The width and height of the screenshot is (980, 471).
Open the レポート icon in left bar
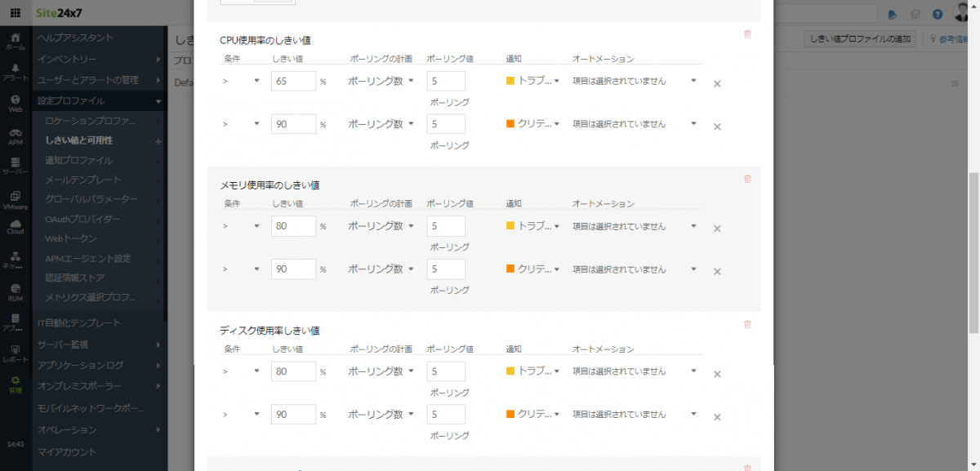[16, 353]
